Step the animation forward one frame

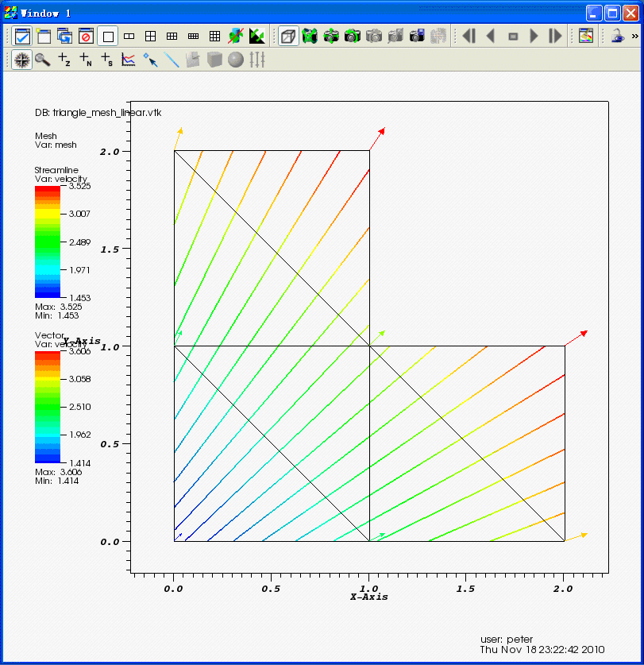pos(555,36)
